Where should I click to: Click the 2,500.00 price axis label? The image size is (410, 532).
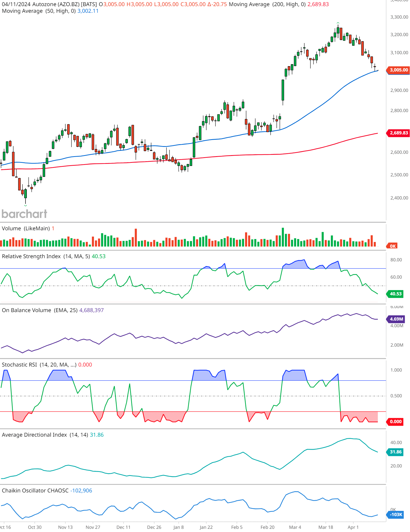coord(399,175)
